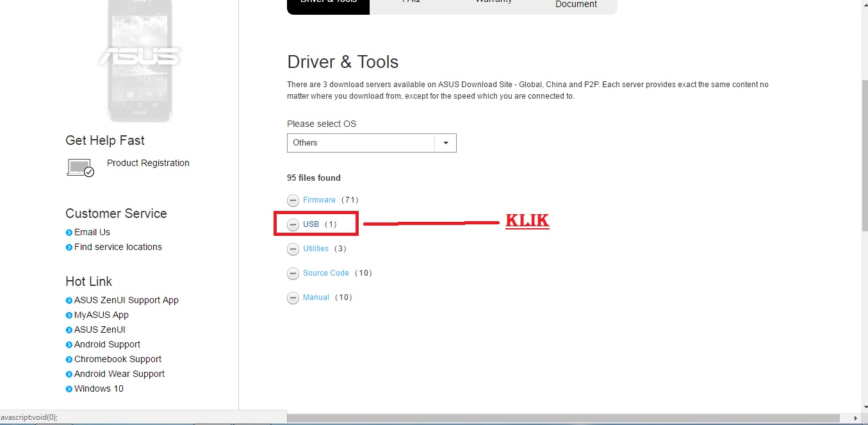Toggle the Source Code expander icon
This screenshot has width=868, height=425.
(293, 273)
